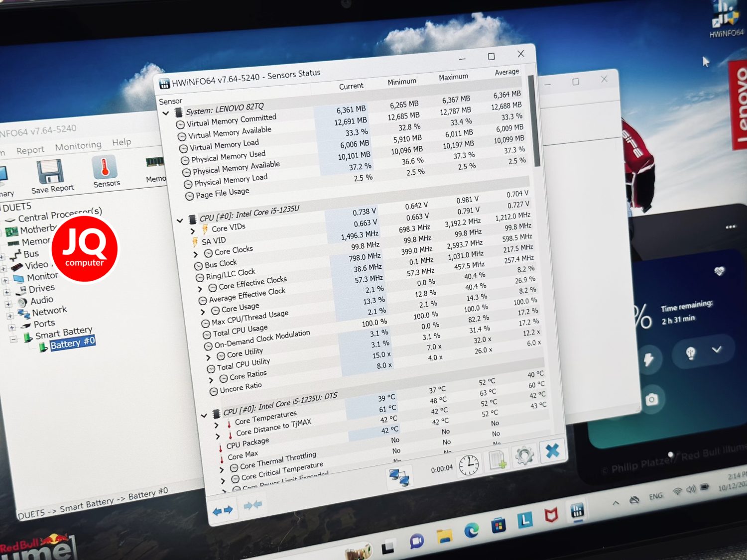
Task: Collapse the System: LENOVO 82TQ sensor group
Action: pyautogui.click(x=166, y=113)
